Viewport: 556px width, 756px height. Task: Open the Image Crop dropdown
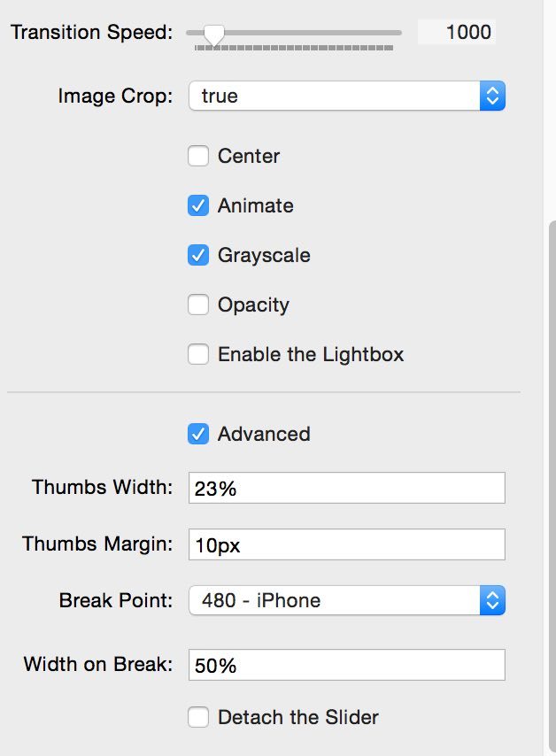coord(335,96)
